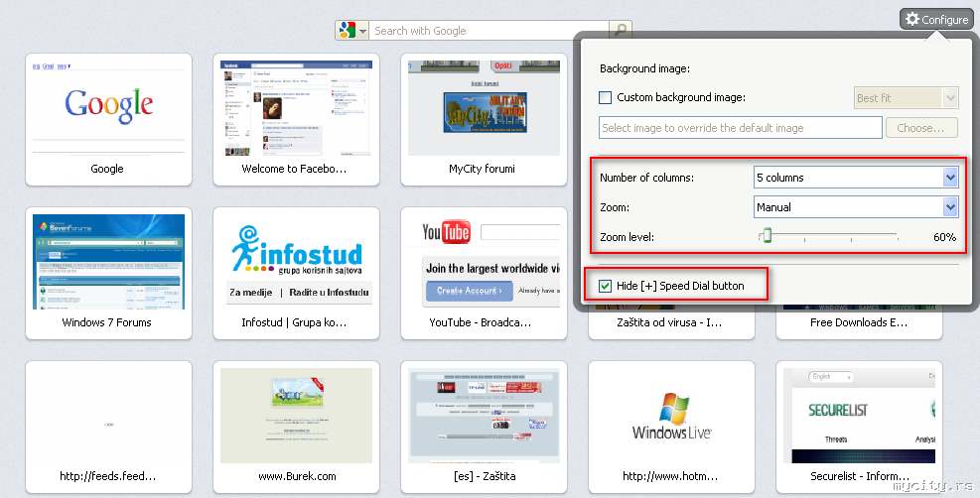Screen dimensions: 980x498
Task: Click the magnifier search button
Action: (x=620, y=30)
